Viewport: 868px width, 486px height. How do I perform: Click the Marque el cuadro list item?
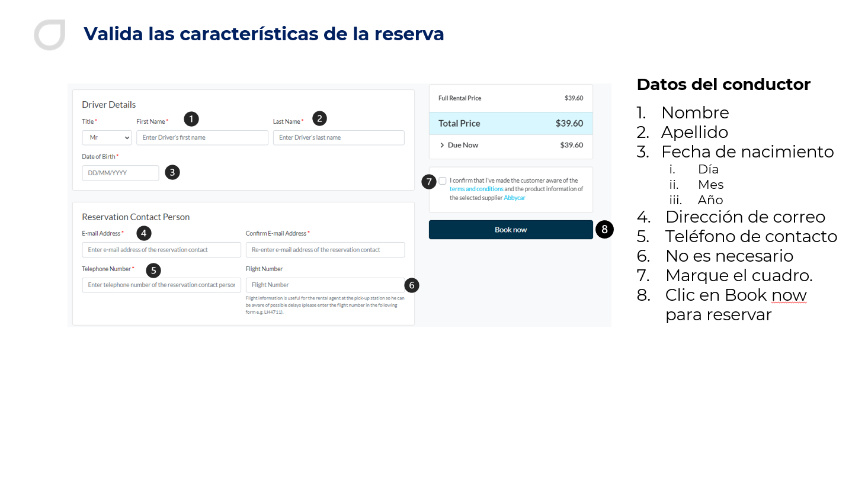tap(739, 276)
